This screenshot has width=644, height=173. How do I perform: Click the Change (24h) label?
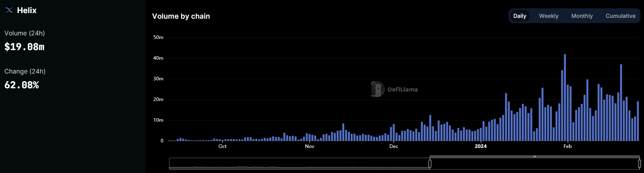[x=25, y=71]
